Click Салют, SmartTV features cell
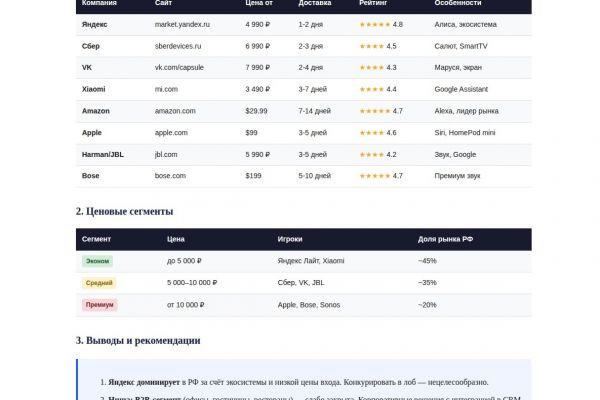Viewport: 600px width, 400px height. coord(461,46)
